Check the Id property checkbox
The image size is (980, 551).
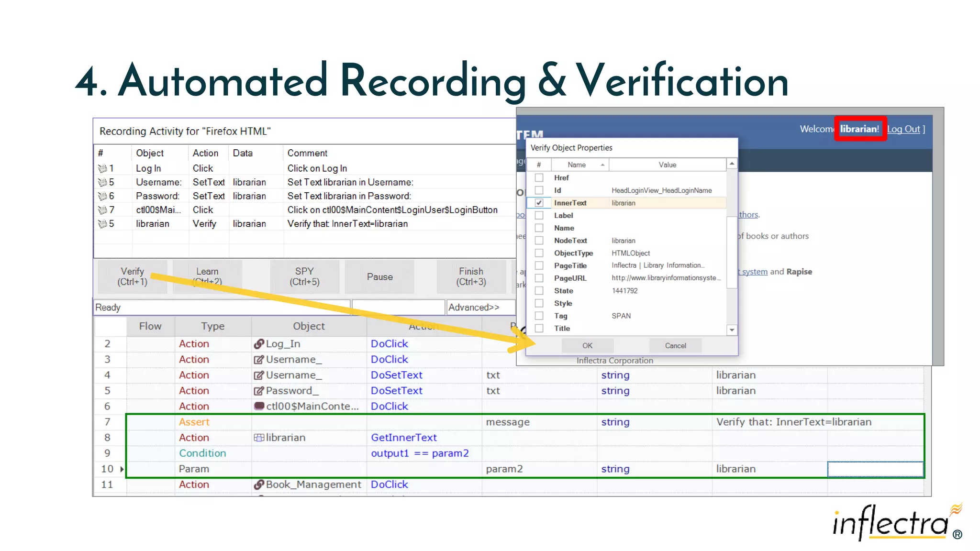click(539, 190)
